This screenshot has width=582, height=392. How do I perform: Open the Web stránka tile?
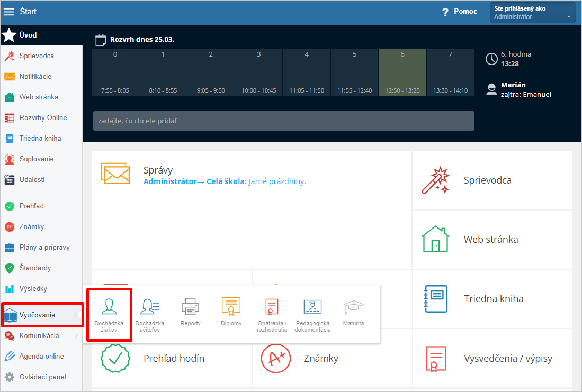pos(491,240)
